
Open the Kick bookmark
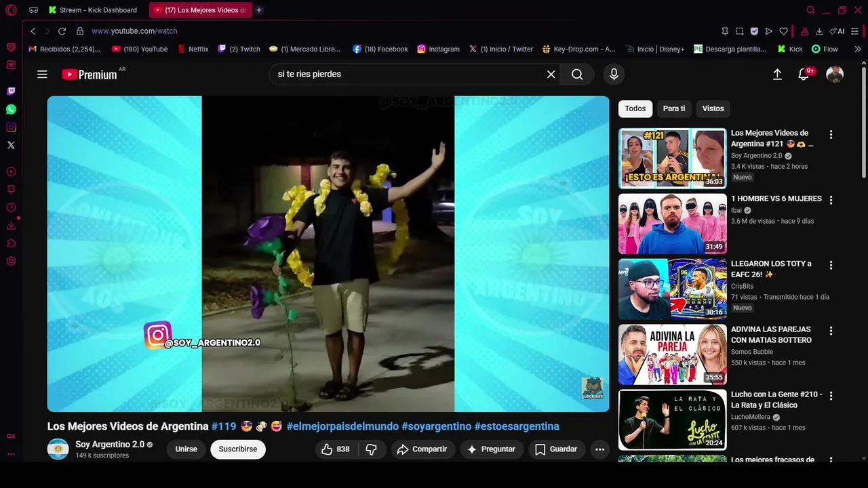coord(790,49)
